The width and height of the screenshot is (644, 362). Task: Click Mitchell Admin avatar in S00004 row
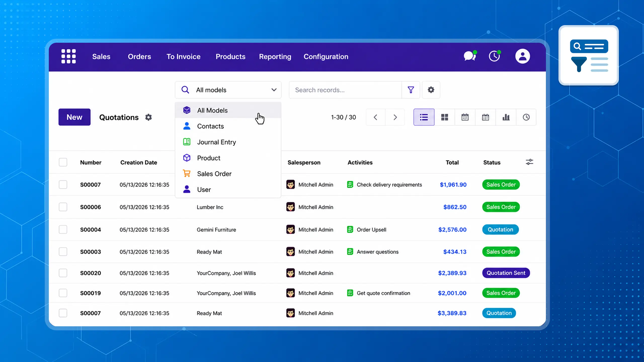[x=291, y=229]
